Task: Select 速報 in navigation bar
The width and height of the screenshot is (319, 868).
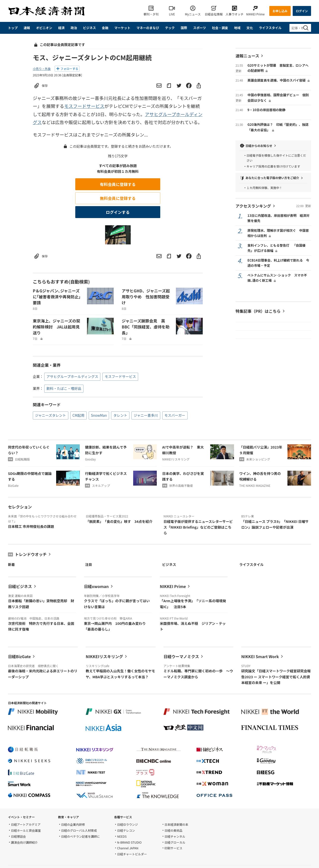Action: [x=27, y=28]
